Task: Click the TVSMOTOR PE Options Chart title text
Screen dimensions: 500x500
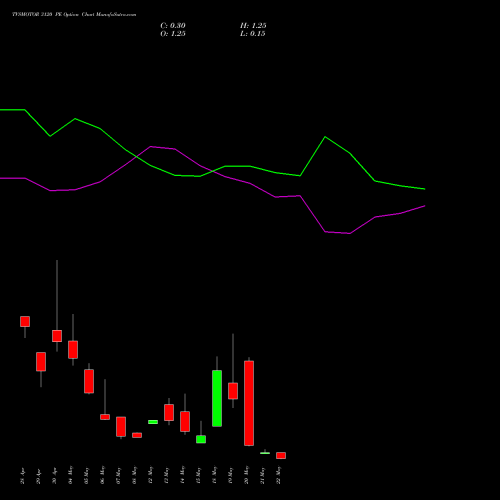Action: point(74,15)
